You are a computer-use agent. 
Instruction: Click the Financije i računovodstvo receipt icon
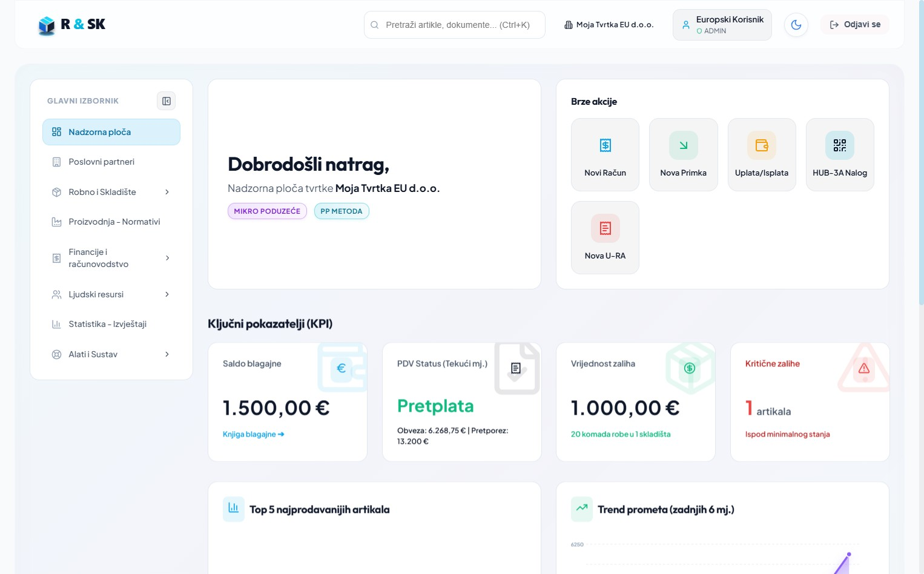coord(56,258)
